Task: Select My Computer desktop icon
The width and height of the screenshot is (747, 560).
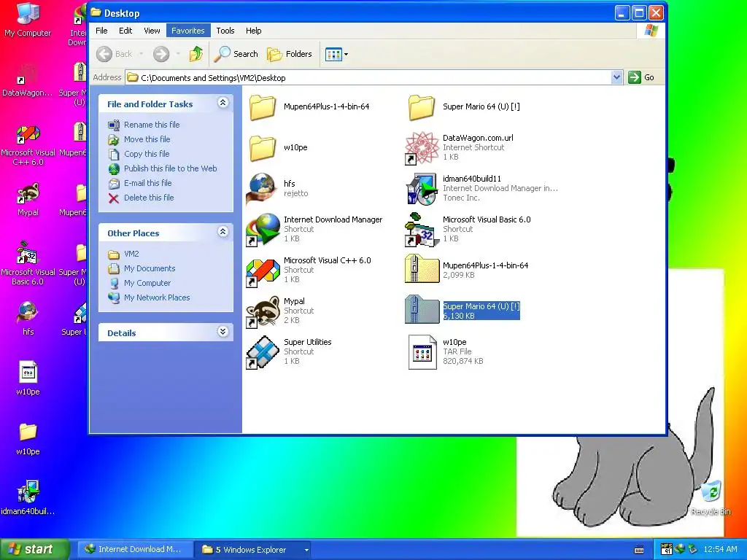Action: point(28,20)
